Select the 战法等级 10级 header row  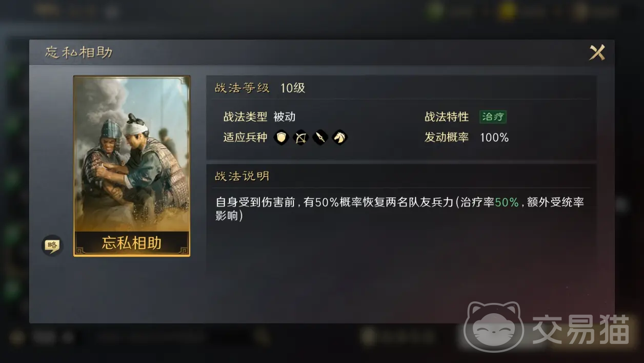pyautogui.click(x=401, y=88)
